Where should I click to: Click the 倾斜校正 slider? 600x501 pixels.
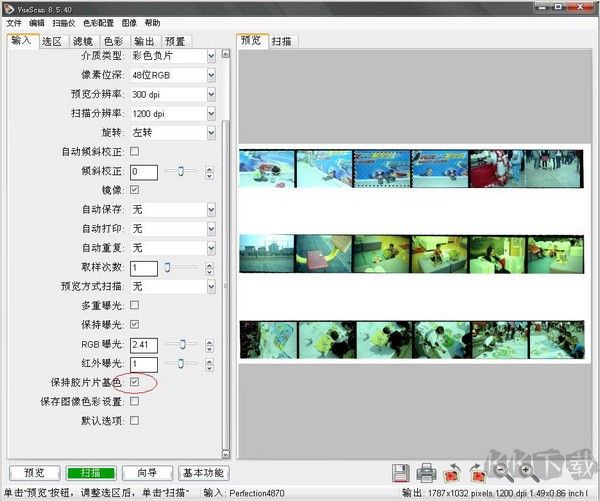click(x=181, y=171)
